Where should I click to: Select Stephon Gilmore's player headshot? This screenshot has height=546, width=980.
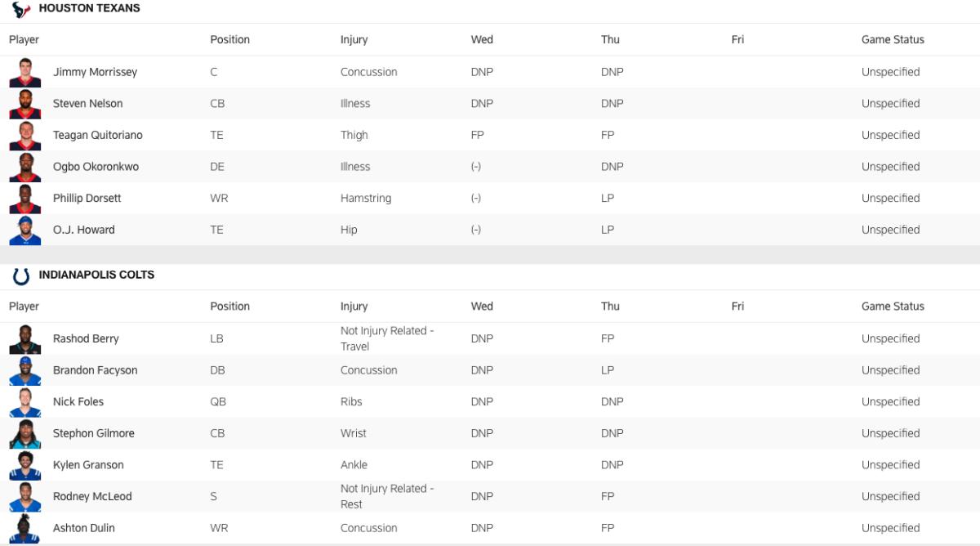click(x=25, y=433)
